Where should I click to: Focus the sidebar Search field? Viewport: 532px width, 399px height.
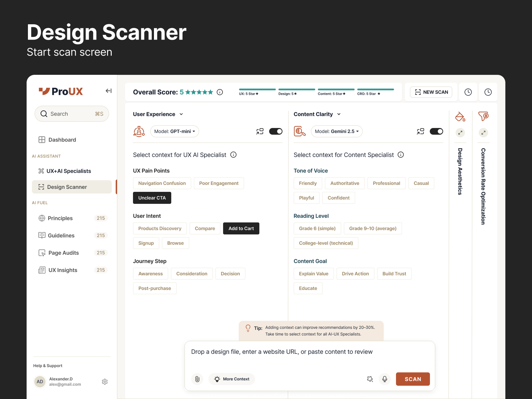click(x=72, y=114)
